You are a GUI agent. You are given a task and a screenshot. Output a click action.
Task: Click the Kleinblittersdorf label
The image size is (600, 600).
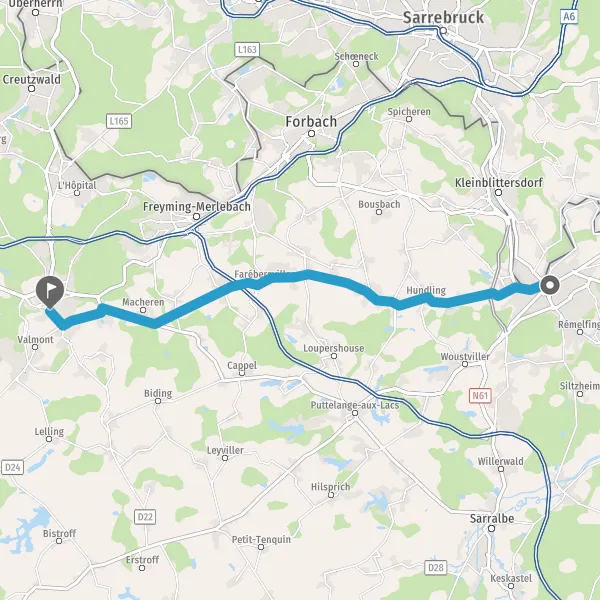pos(499,183)
